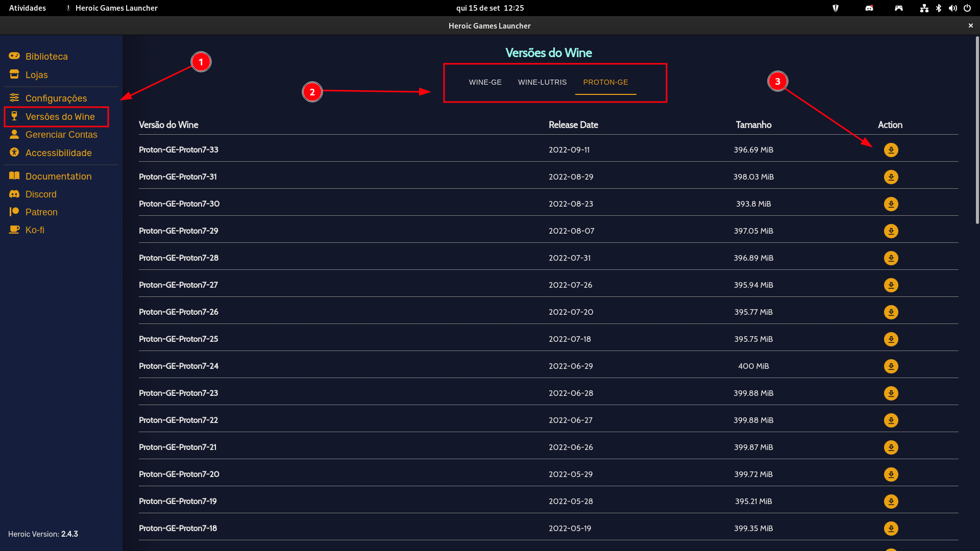Click the Discord icon in the sidebar
Viewport: 980px width, 551px height.
(x=14, y=194)
